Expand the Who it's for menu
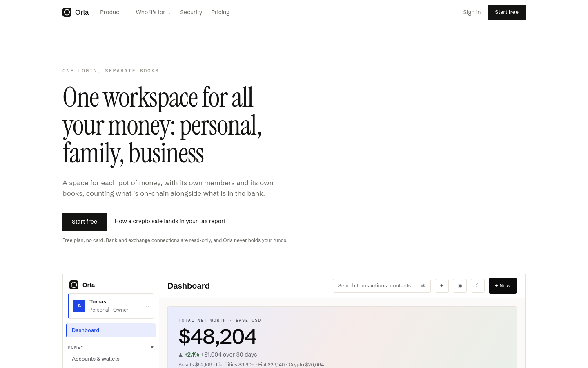Viewport: 588px width, 368px height. 153,12
